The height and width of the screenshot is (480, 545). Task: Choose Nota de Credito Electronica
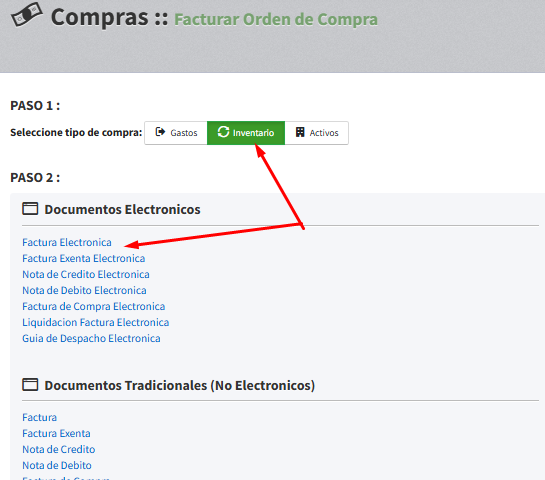[86, 274]
